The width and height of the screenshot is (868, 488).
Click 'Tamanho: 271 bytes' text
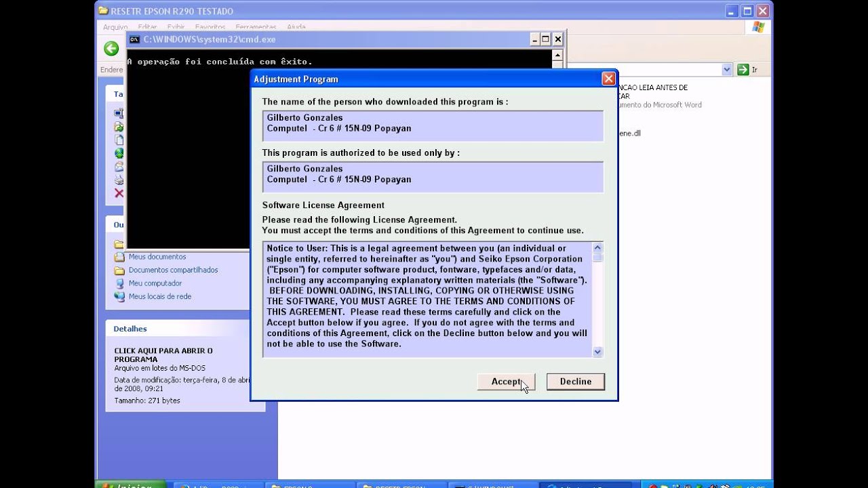click(x=147, y=401)
